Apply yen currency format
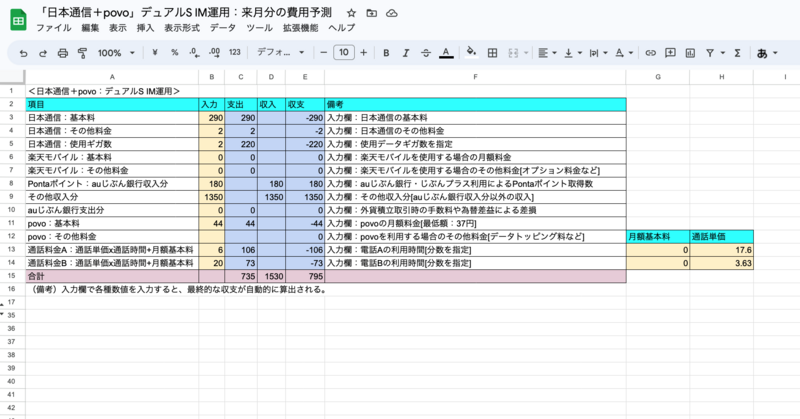800x419 pixels. 155,53
